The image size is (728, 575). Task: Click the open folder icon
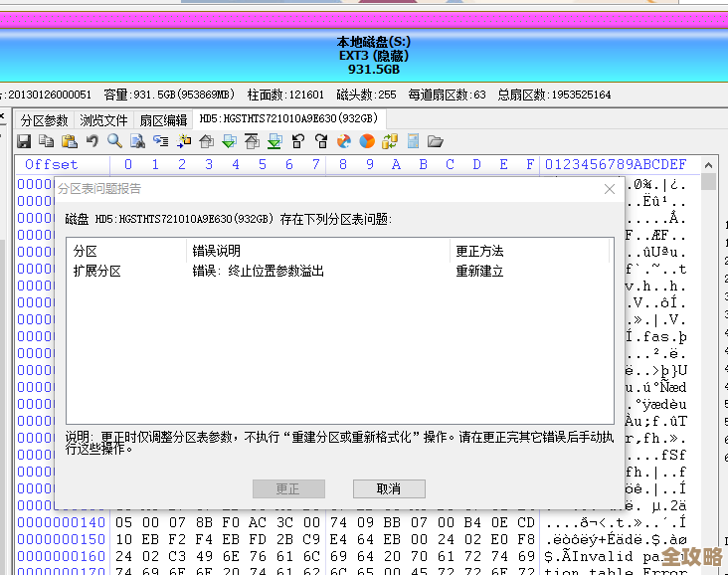click(435, 141)
